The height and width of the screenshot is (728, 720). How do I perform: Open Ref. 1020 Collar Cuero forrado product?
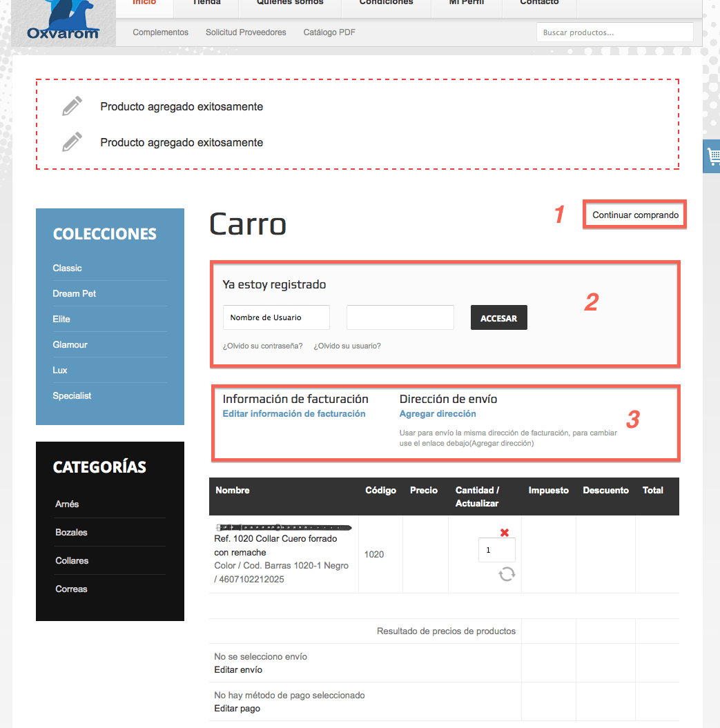(275, 546)
